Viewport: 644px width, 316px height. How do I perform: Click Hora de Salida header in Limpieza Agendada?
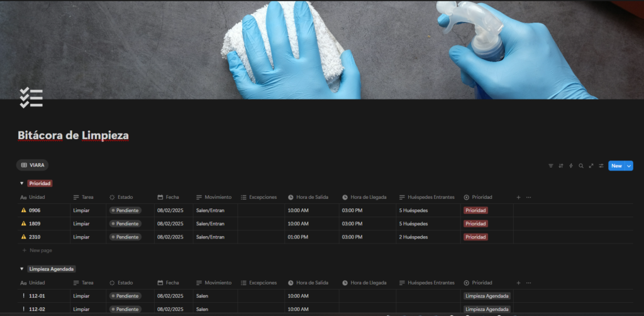[312, 283]
